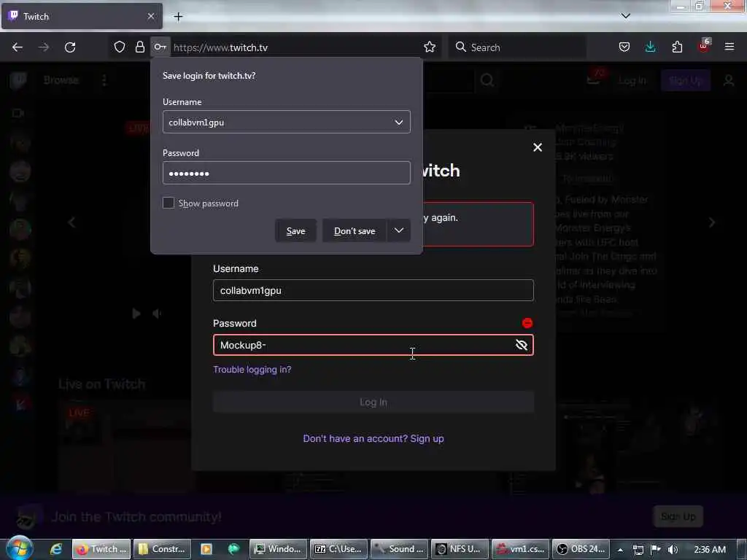Screen dimensions: 747x560
Task: Click the Firefox Search box
Action: click(517, 47)
